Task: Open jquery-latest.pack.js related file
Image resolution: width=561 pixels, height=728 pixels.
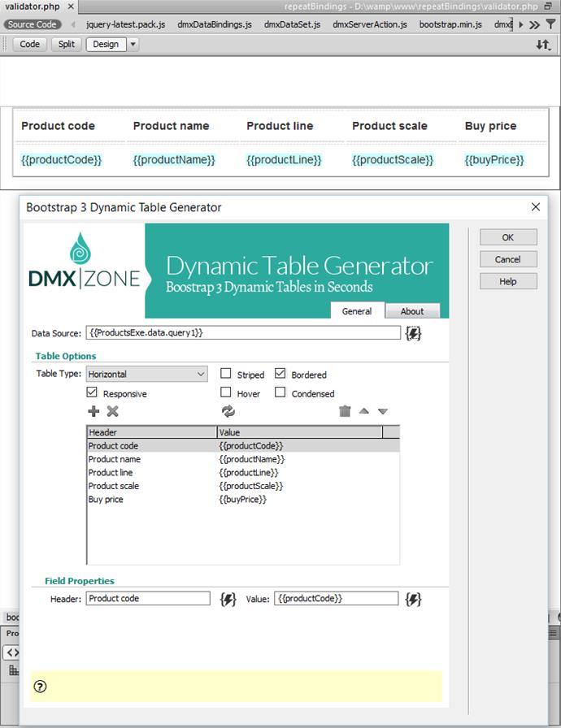Action: pos(125,24)
